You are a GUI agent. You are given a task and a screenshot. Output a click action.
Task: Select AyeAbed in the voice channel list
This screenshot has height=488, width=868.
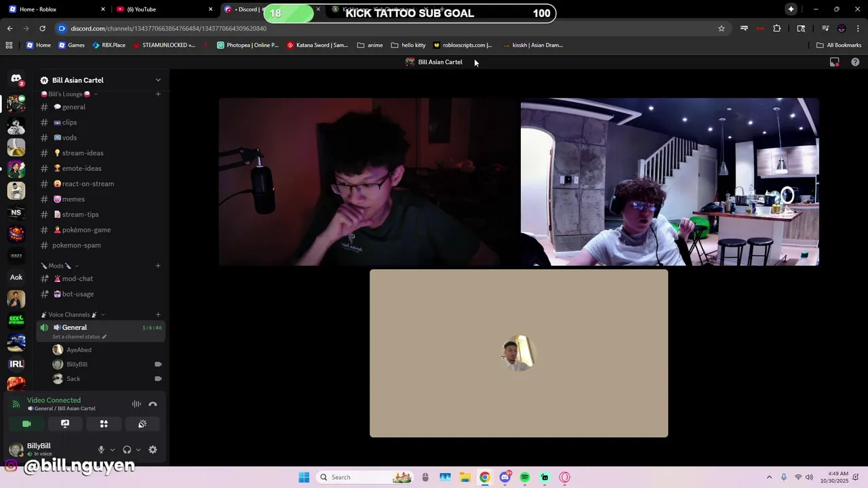(107, 350)
